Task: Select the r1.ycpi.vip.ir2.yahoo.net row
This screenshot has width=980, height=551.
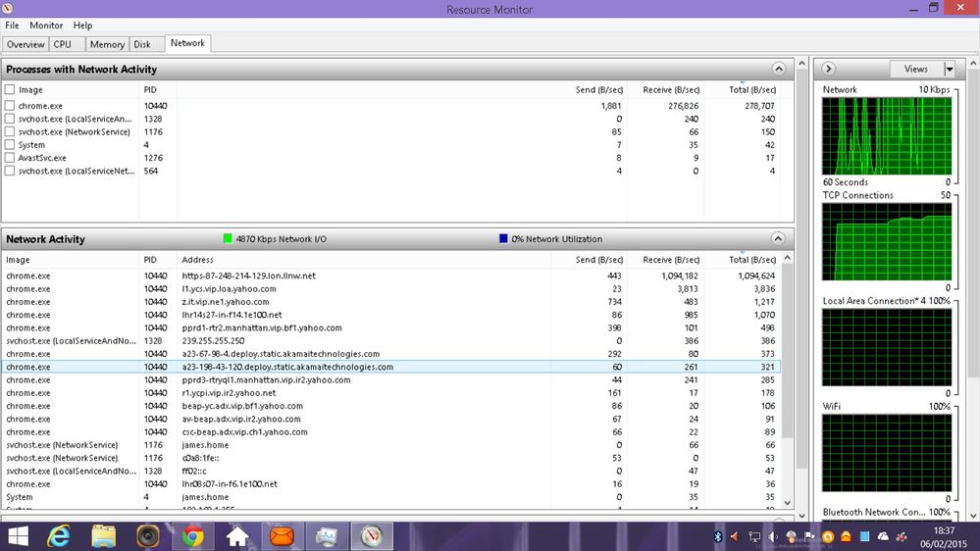Action: click(x=390, y=393)
